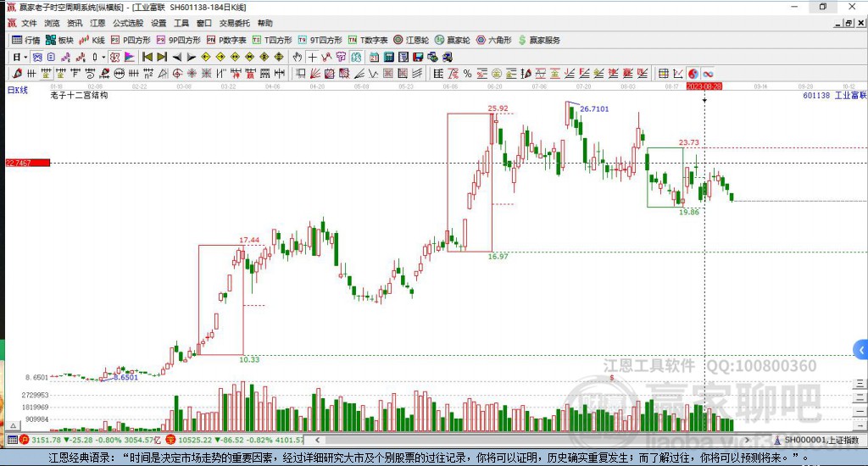This screenshot has width=868, height=466.
Task: Toggle the T数字表 number table view
Action: tap(368, 40)
